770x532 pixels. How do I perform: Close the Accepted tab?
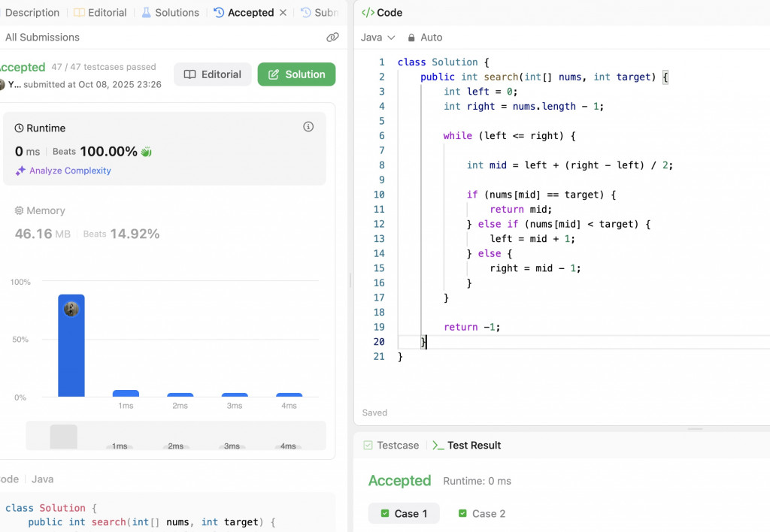(283, 12)
